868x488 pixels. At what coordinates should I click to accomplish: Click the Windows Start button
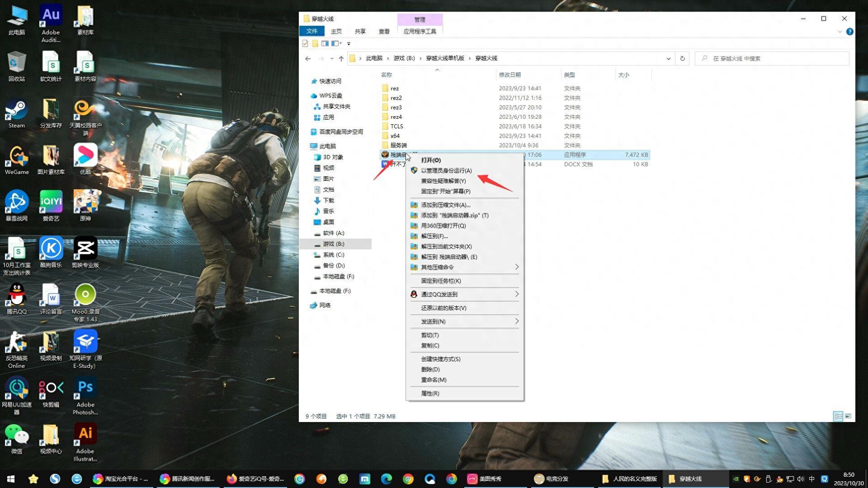tap(11, 479)
